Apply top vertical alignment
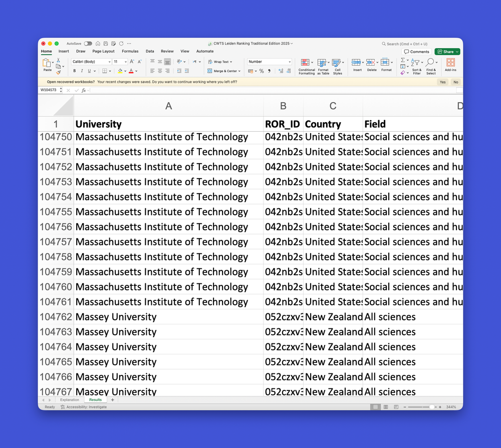 click(152, 61)
